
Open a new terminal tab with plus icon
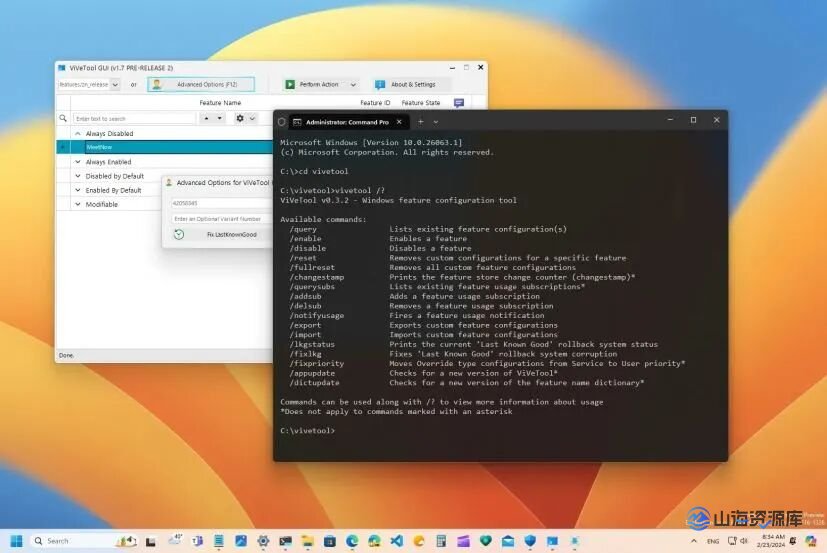[x=421, y=121]
